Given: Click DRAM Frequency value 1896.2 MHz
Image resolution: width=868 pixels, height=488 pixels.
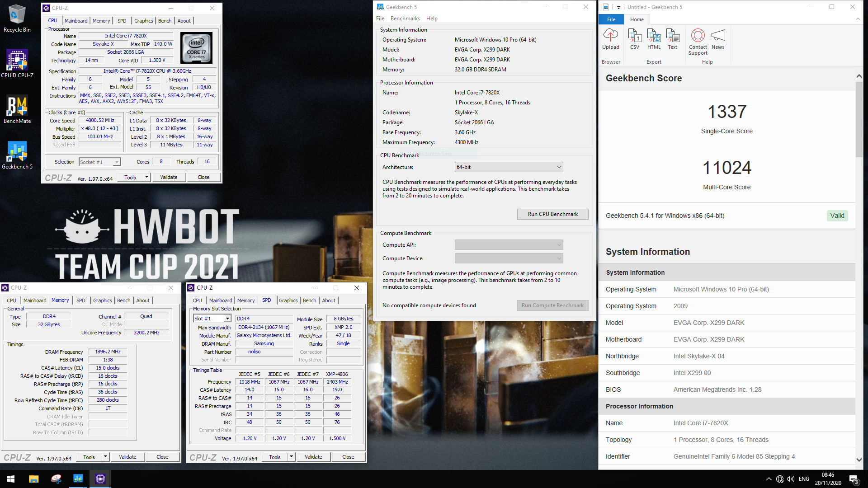Looking at the screenshot, I should coord(108,352).
